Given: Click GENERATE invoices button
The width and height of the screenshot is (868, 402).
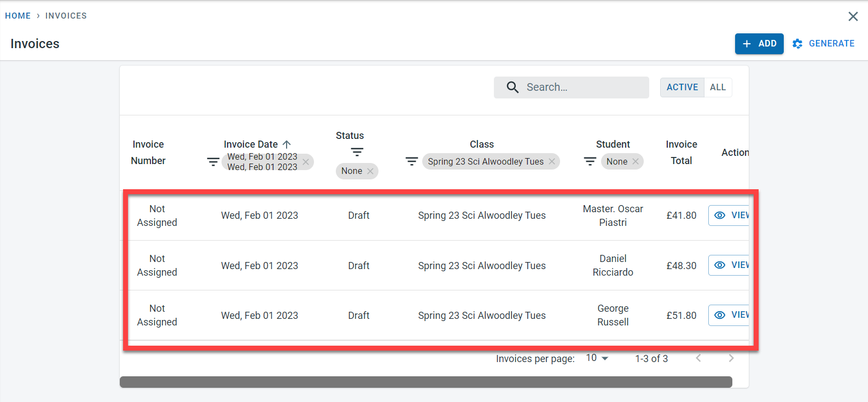Looking at the screenshot, I should point(824,44).
